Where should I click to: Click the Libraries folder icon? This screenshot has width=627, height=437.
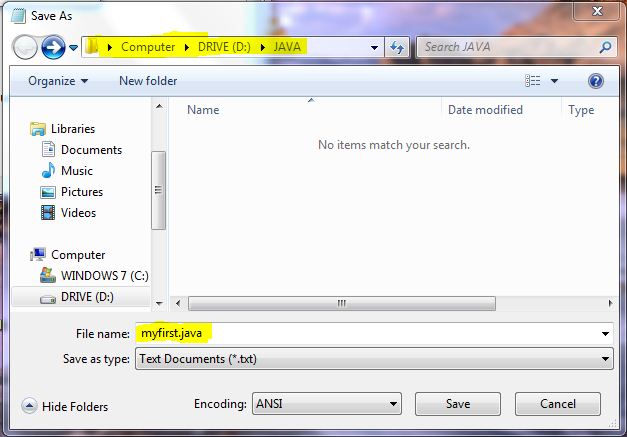[38, 129]
